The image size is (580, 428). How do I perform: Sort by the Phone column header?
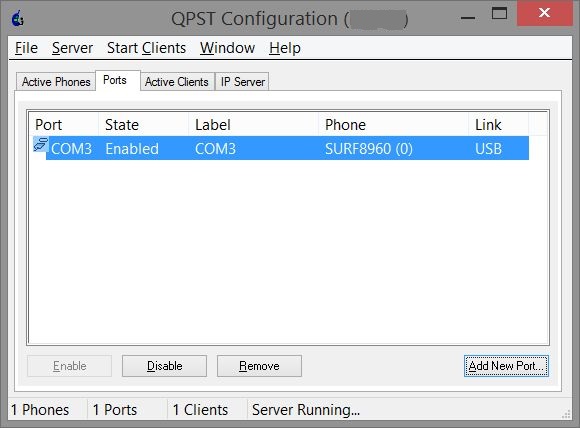tap(393, 125)
